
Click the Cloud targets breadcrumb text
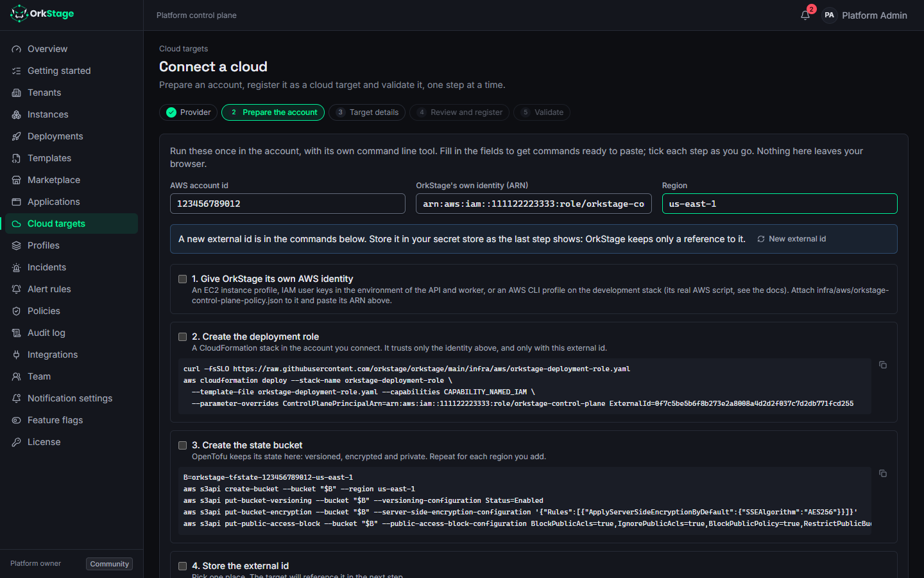click(184, 49)
